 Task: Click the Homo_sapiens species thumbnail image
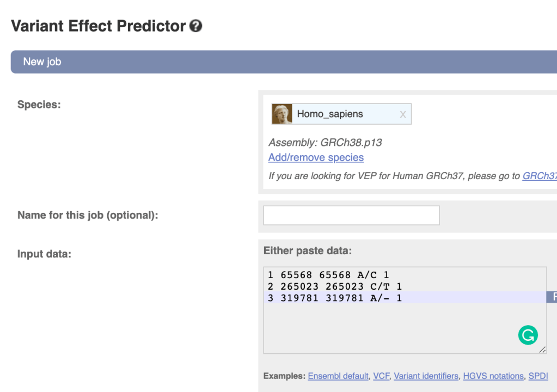pos(282,114)
